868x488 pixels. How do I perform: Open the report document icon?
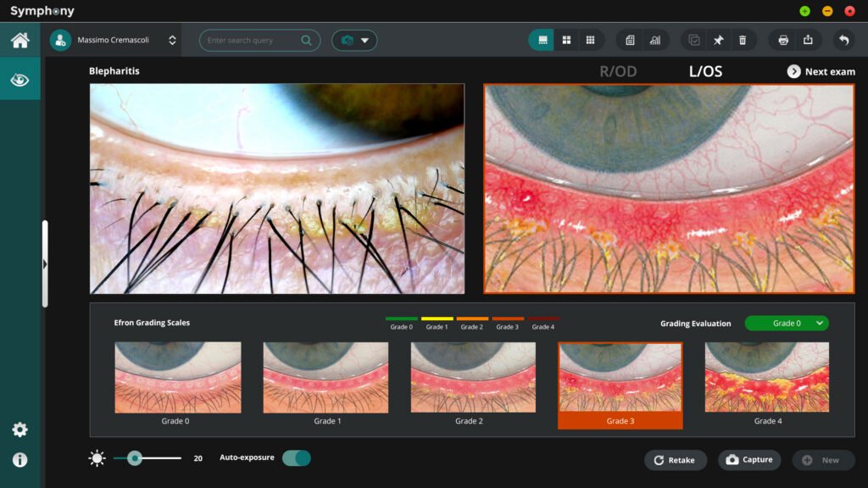click(x=630, y=40)
